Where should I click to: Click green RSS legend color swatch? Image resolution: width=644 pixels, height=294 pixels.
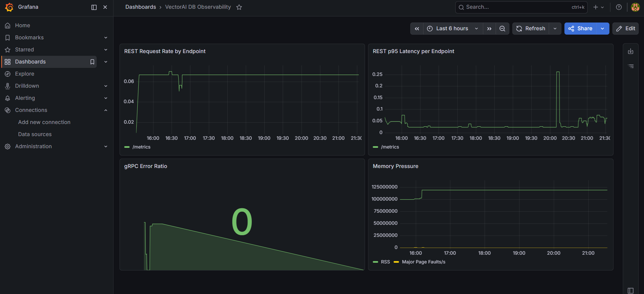click(x=375, y=262)
